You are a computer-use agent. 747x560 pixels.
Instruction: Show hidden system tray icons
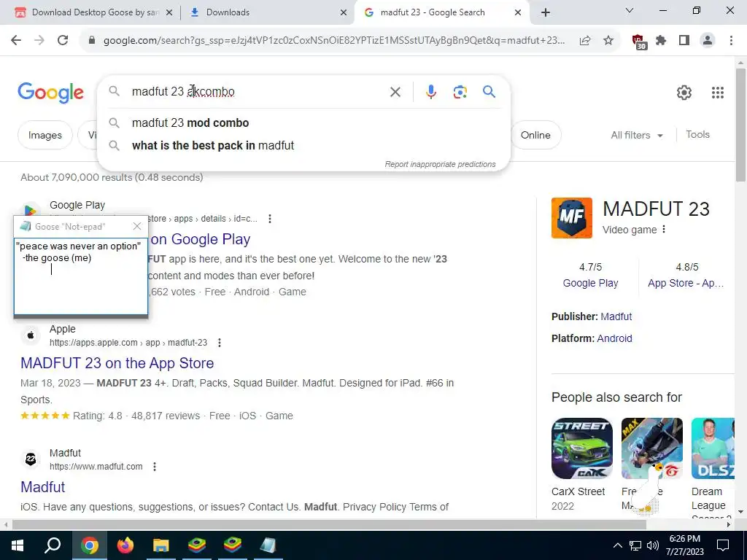pos(617,545)
